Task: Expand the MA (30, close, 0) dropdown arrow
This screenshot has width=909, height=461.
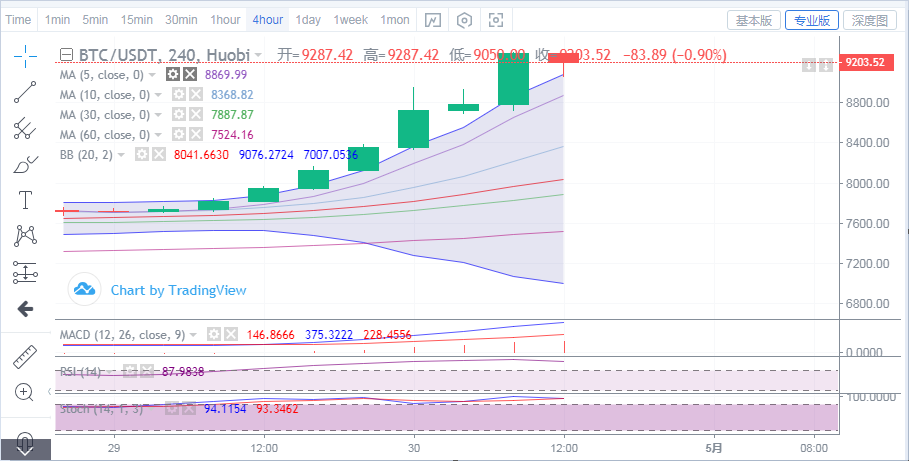Action: pos(159,115)
